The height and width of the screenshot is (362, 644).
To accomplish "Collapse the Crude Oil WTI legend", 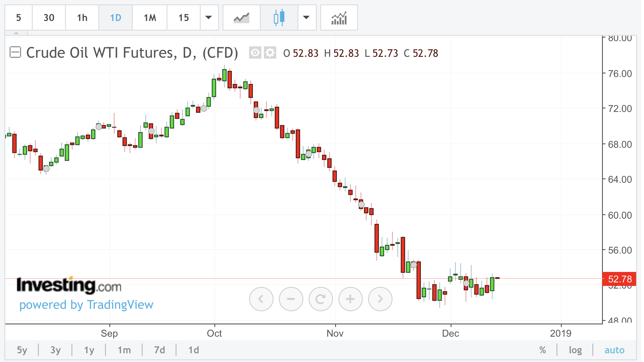I will tap(15, 52).
